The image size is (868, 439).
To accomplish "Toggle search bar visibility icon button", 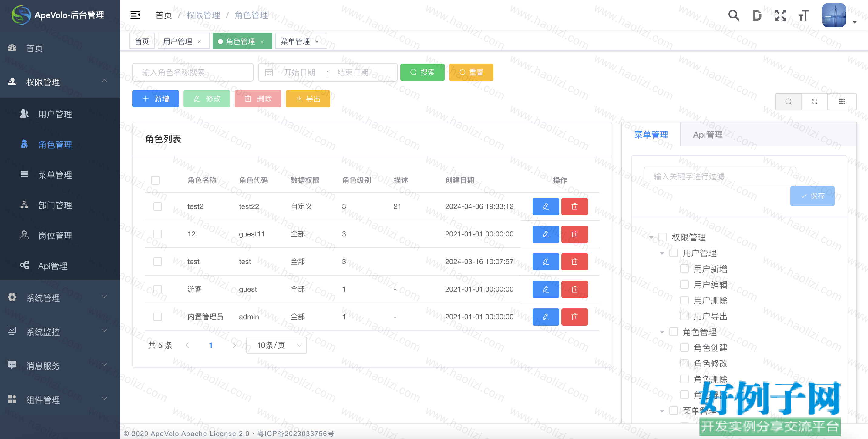I will coord(788,101).
